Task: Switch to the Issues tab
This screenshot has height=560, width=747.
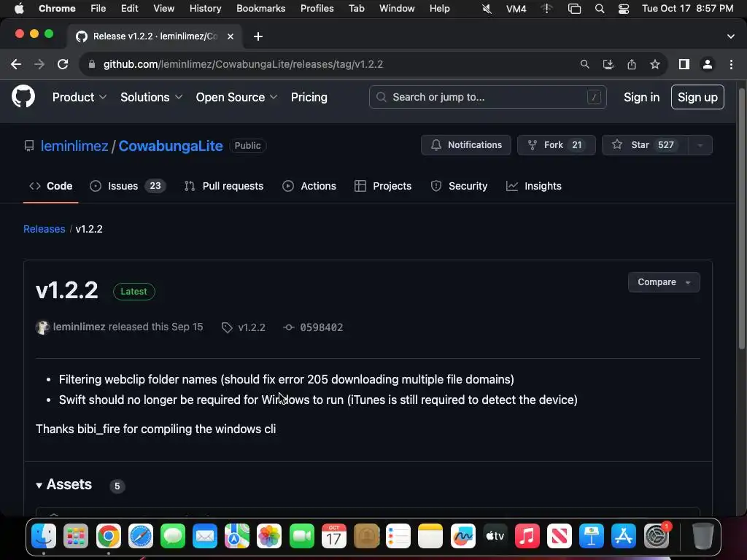Action: point(128,186)
